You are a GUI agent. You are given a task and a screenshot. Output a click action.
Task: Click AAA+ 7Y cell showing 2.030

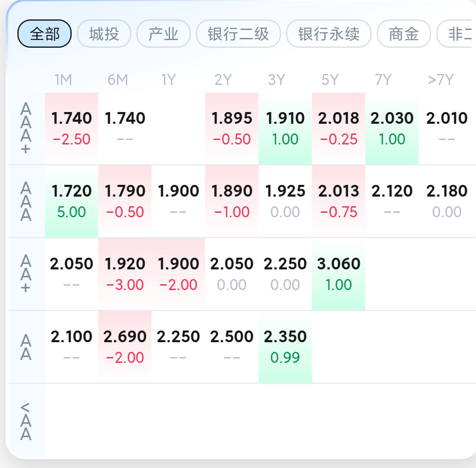coord(392,128)
